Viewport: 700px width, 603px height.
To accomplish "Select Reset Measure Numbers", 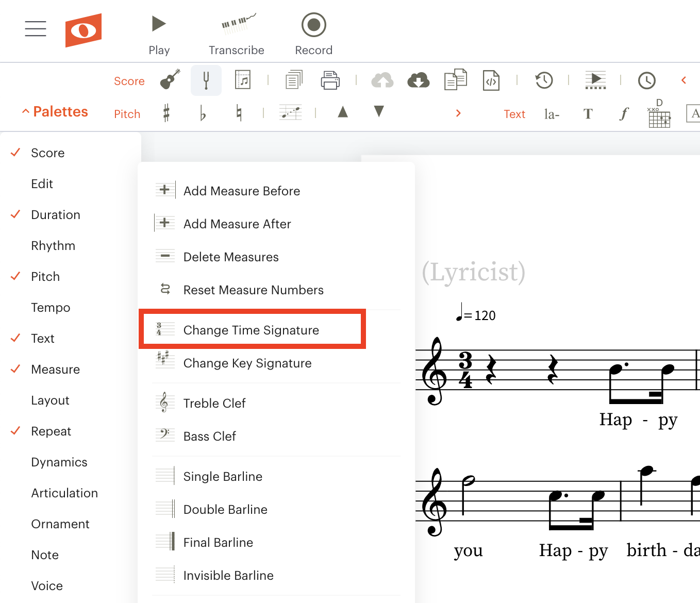I will tap(276, 290).
